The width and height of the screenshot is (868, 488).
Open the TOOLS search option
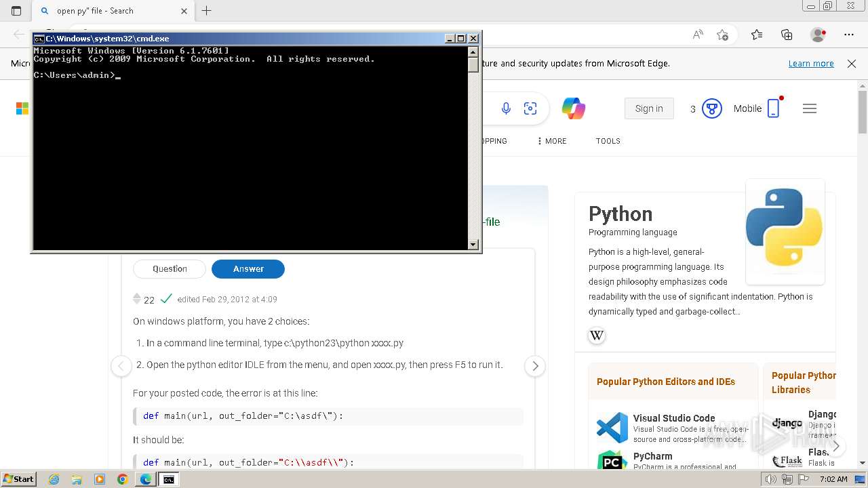pos(608,141)
